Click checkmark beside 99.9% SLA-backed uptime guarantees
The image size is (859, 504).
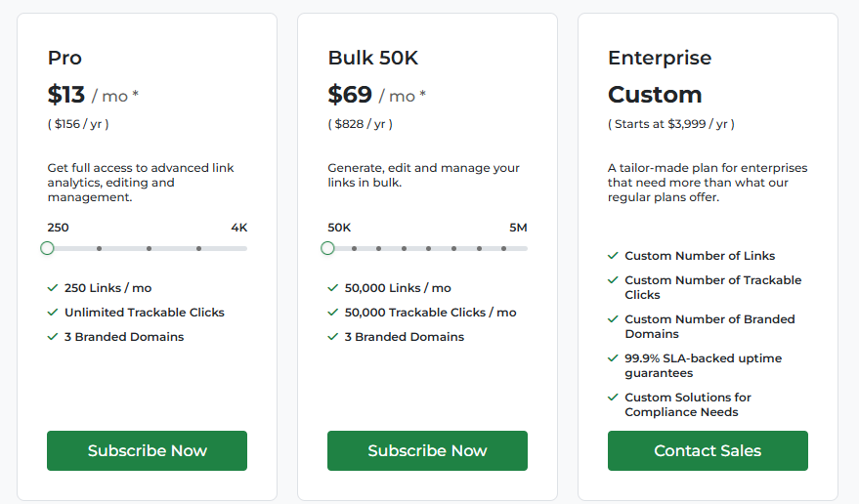(613, 358)
